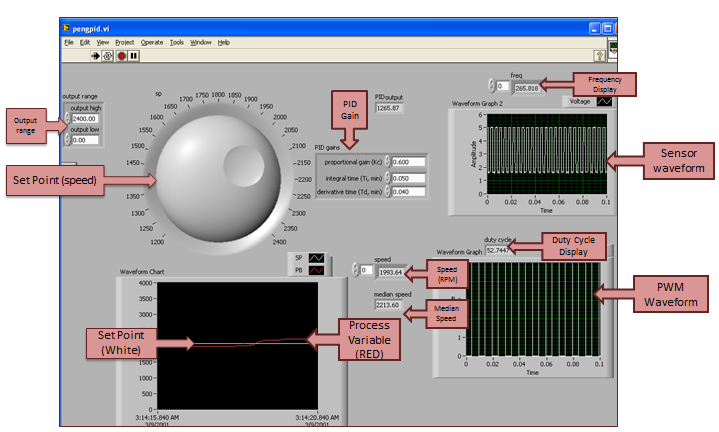Viewport: 719px width, 432px height.
Task: Click the speed value 1993.64
Action: pos(391,272)
